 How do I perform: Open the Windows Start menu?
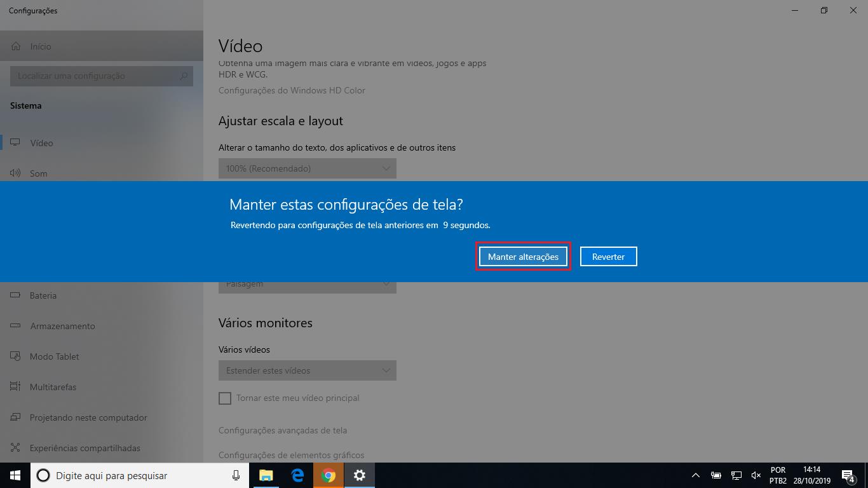click(x=15, y=475)
